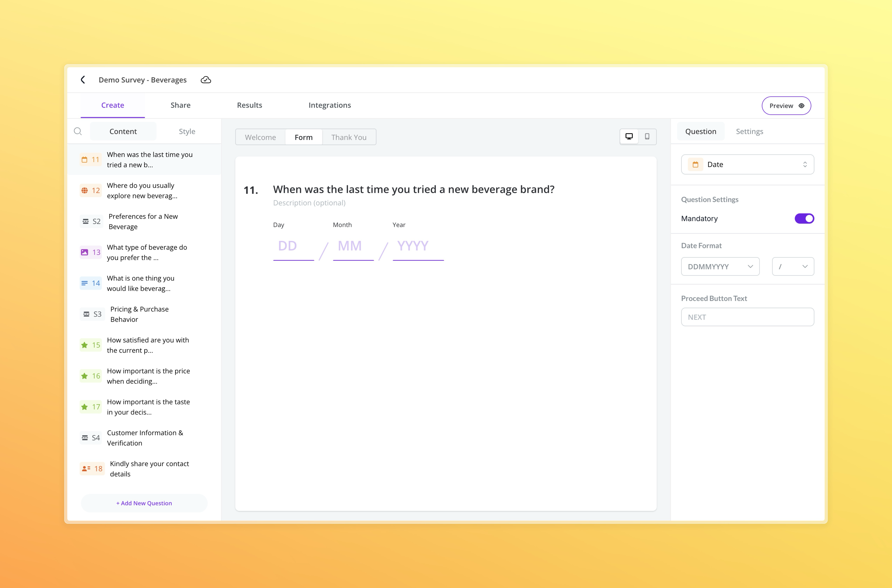Click the globe icon for question 12
892x588 pixels.
tap(85, 190)
